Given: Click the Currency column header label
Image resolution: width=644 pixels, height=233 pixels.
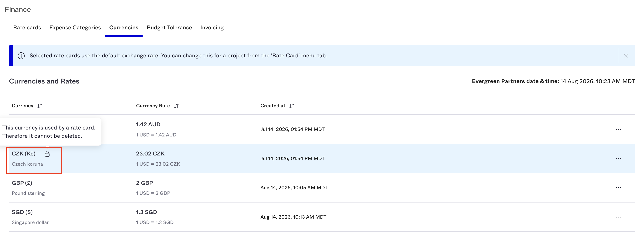Looking at the screenshot, I should click(x=22, y=106).
